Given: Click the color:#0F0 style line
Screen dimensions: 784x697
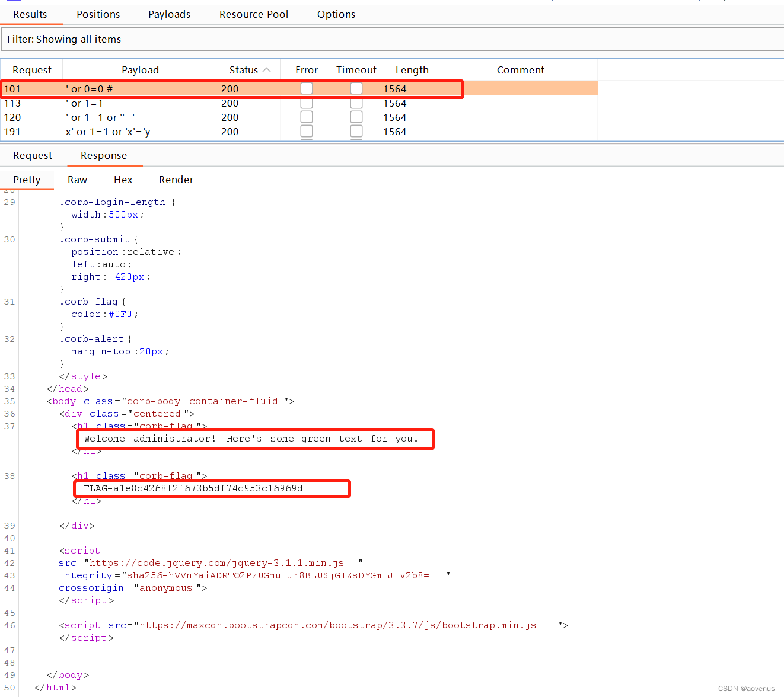Looking at the screenshot, I should (104, 314).
